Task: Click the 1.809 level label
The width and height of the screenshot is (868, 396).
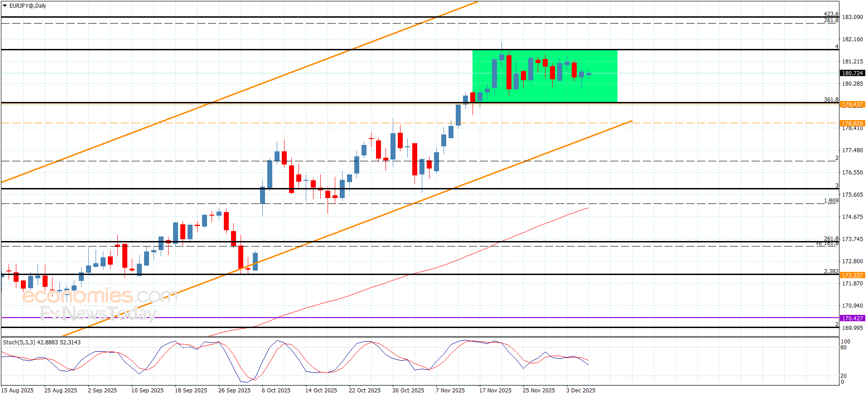Action: 831,201
